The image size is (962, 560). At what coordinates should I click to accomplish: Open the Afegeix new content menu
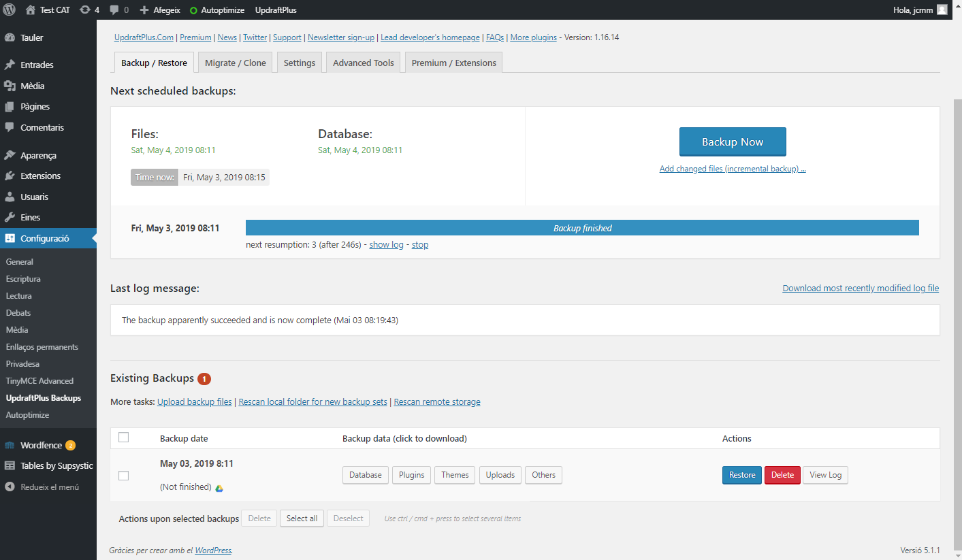pos(160,10)
